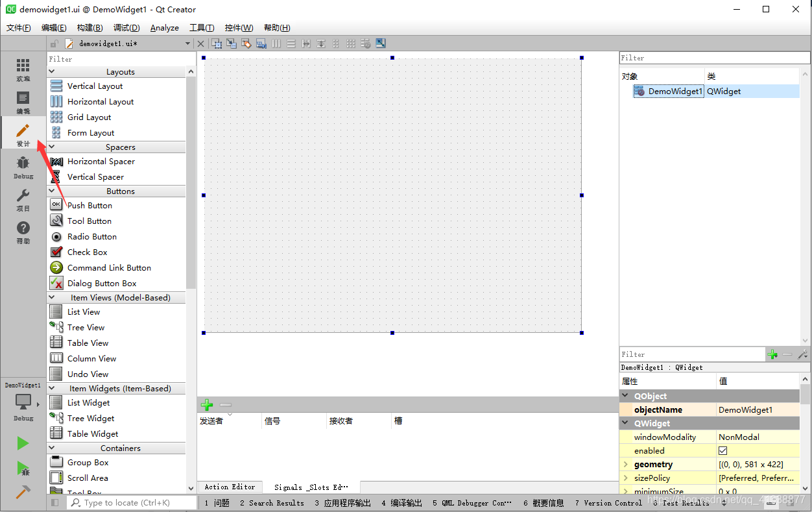Expand the geometry property row
The width and height of the screenshot is (812, 512).
point(626,464)
